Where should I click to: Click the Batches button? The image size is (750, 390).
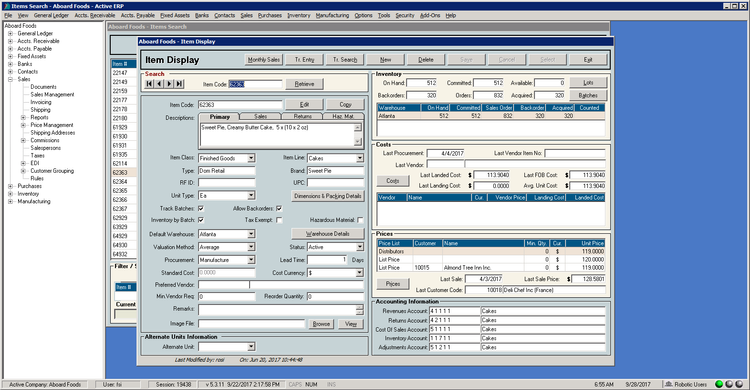(x=588, y=95)
